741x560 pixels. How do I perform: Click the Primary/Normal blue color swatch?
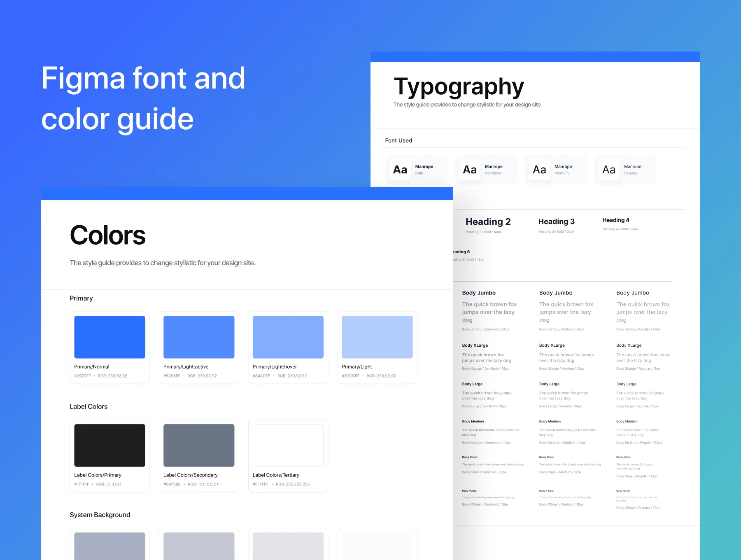click(x=110, y=337)
